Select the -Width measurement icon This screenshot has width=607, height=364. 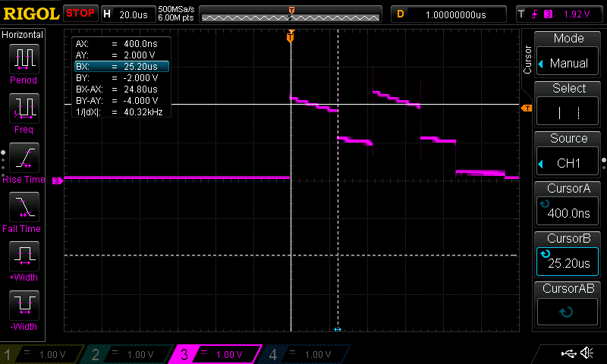tap(24, 305)
